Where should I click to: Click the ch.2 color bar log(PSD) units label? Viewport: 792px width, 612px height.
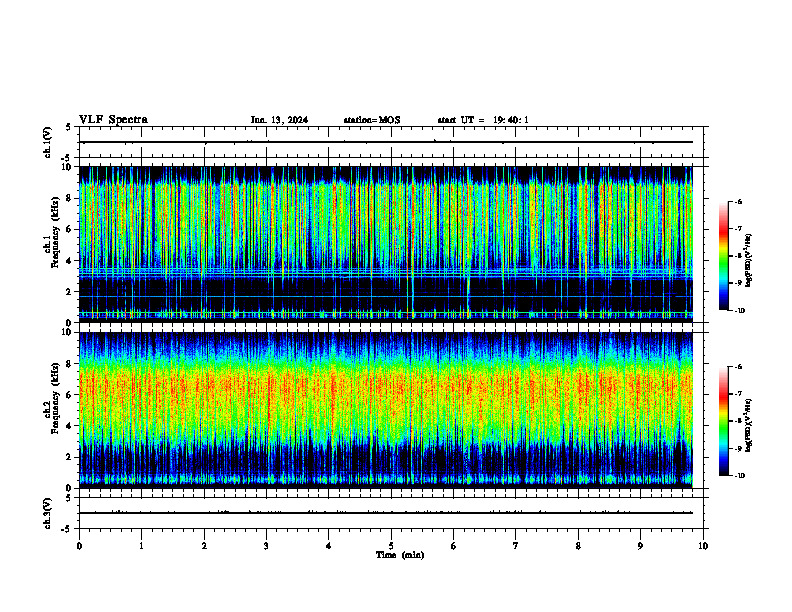coord(749,425)
